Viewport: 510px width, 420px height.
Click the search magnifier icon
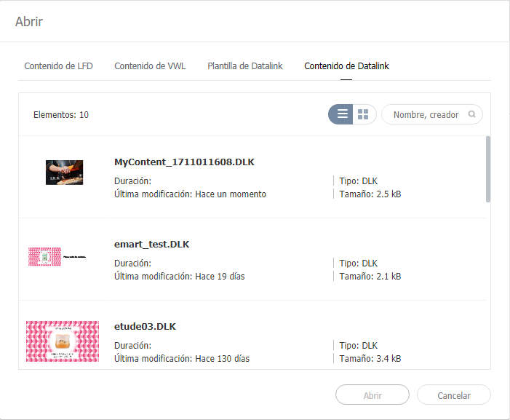tap(472, 114)
